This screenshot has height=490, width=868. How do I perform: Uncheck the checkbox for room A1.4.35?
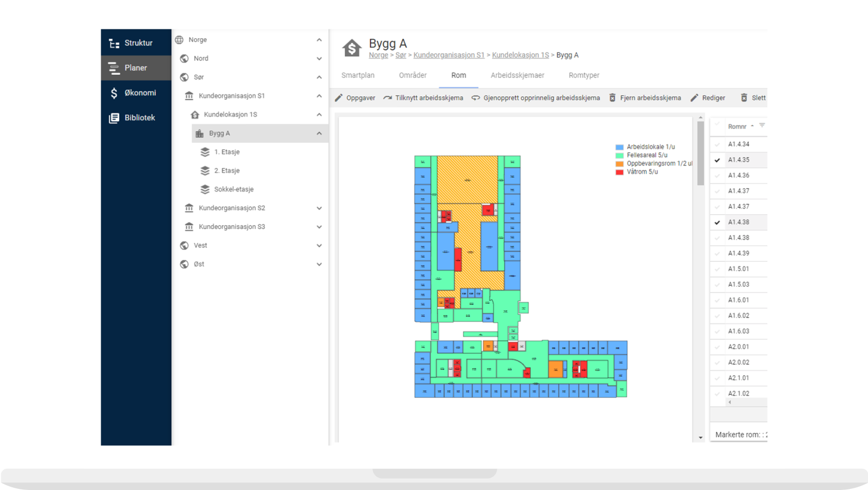(x=717, y=160)
